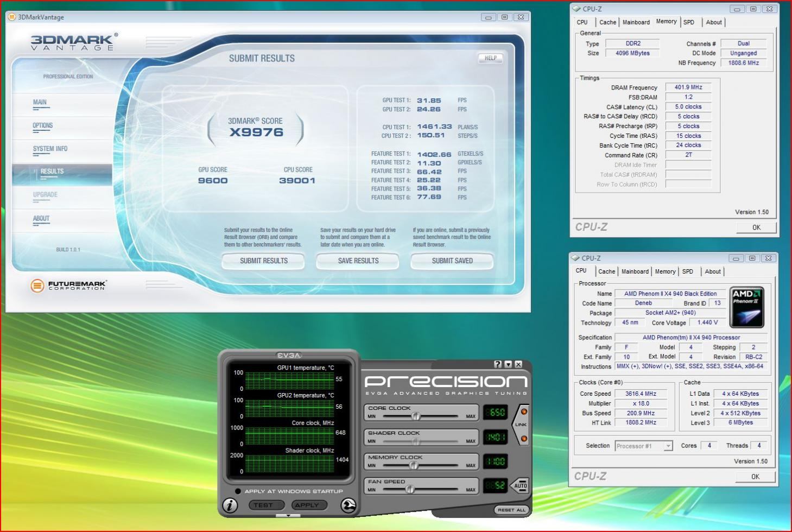Minimize the 3DMarkVantage window
This screenshot has height=532, width=792.
click(489, 17)
